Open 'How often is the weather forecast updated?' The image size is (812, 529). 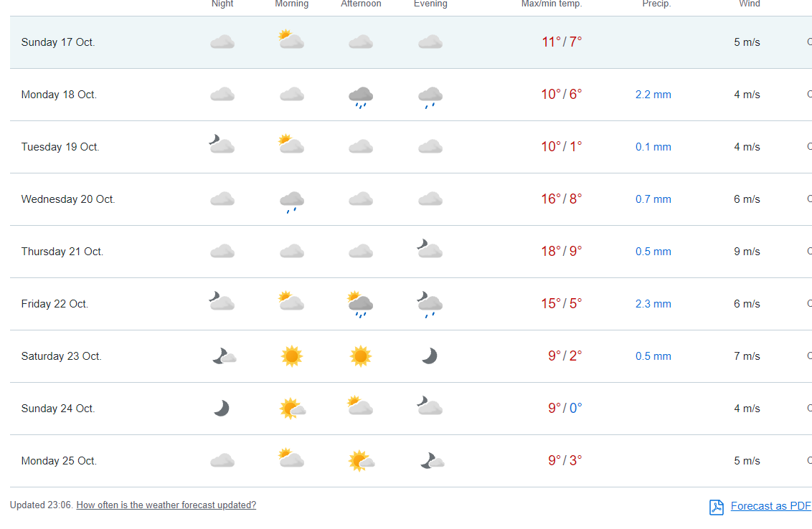166,505
